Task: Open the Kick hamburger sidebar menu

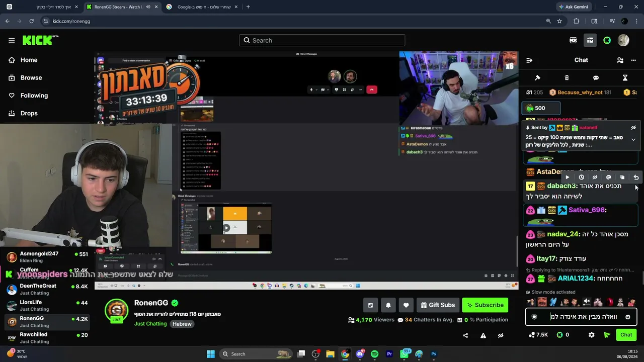Action: pyautogui.click(x=12, y=40)
